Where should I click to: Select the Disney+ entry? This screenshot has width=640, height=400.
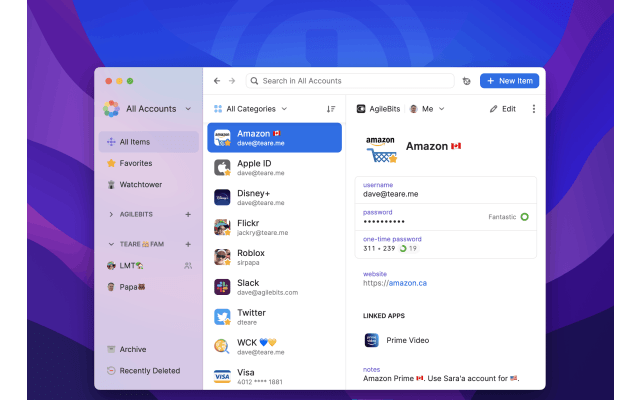tap(274, 198)
